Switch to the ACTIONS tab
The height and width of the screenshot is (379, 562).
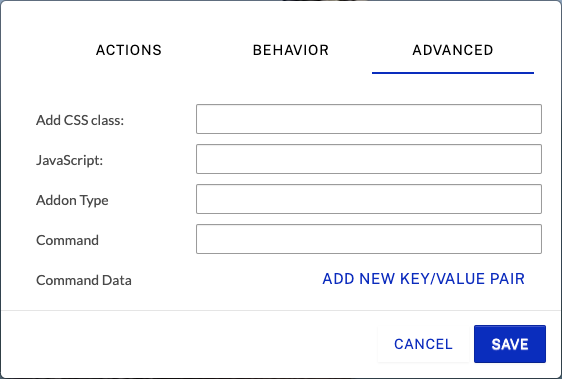pos(129,50)
